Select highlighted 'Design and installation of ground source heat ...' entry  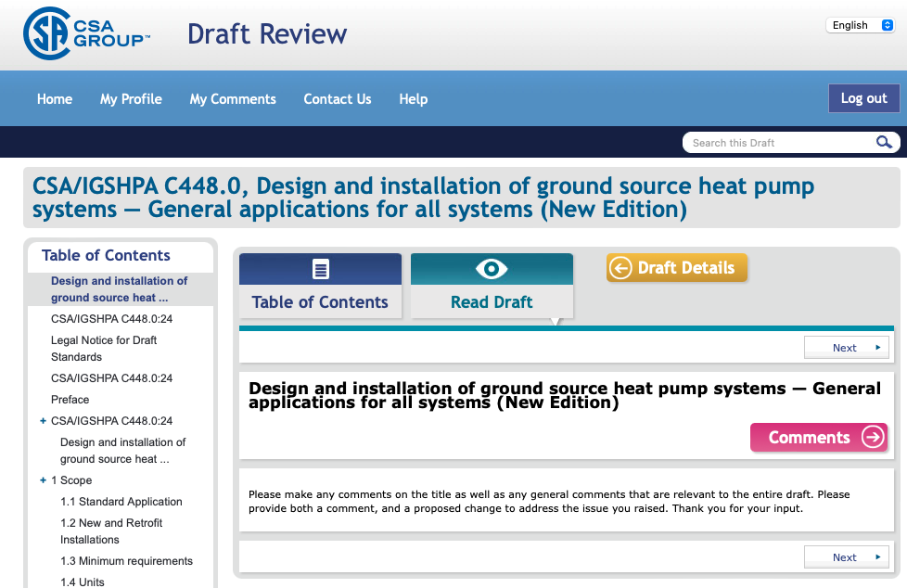coord(120,288)
